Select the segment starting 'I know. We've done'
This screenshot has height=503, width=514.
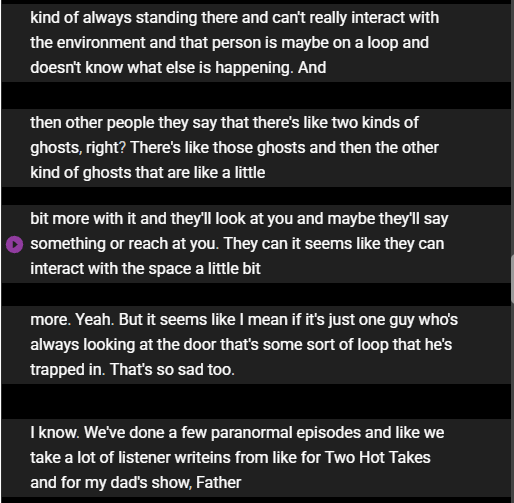pyautogui.click(x=256, y=458)
